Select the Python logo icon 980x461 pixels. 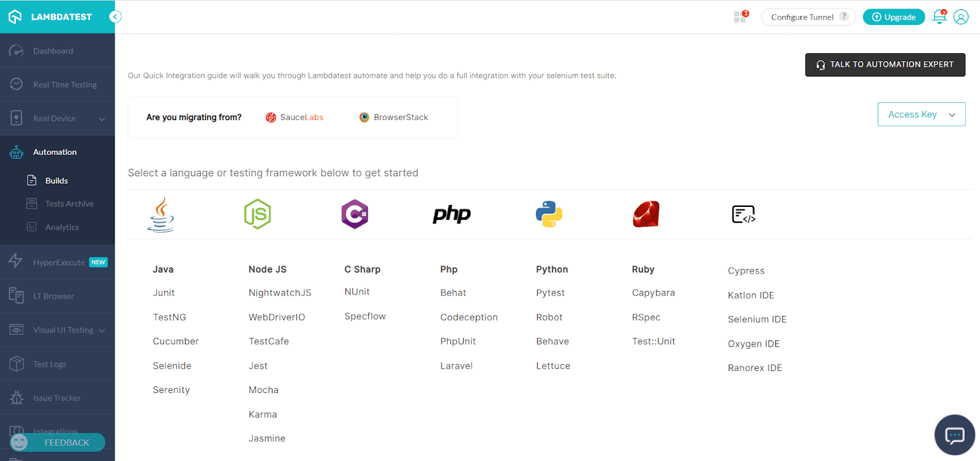pyautogui.click(x=549, y=214)
